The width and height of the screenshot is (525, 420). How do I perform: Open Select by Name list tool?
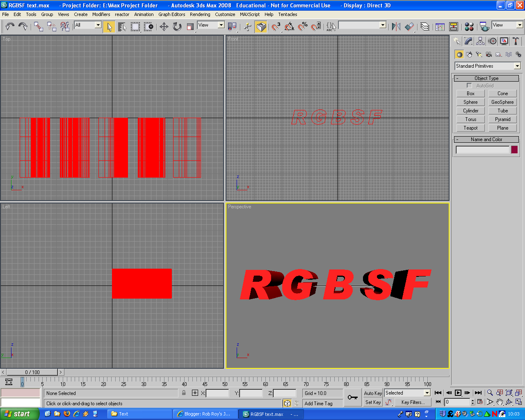(x=122, y=27)
